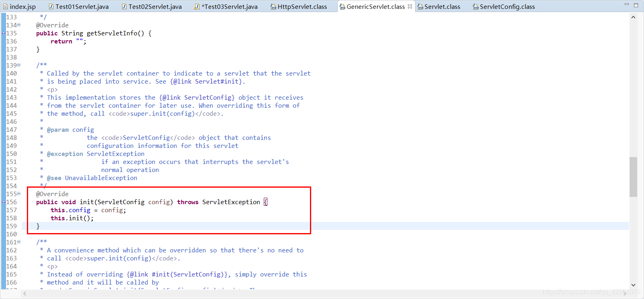The height and width of the screenshot is (299, 644).
Task: Click the GenericServlet.class file icon
Action: click(342, 6)
